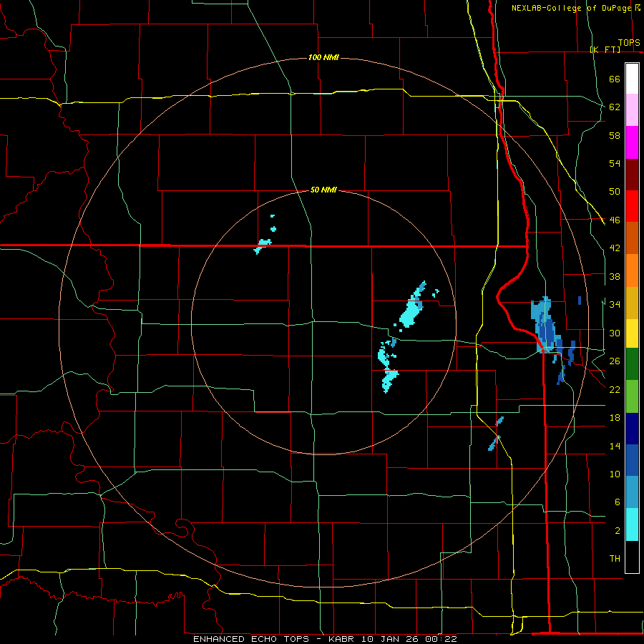
Task: Click the light green 26 kft legend swatch
Action: pos(632,396)
